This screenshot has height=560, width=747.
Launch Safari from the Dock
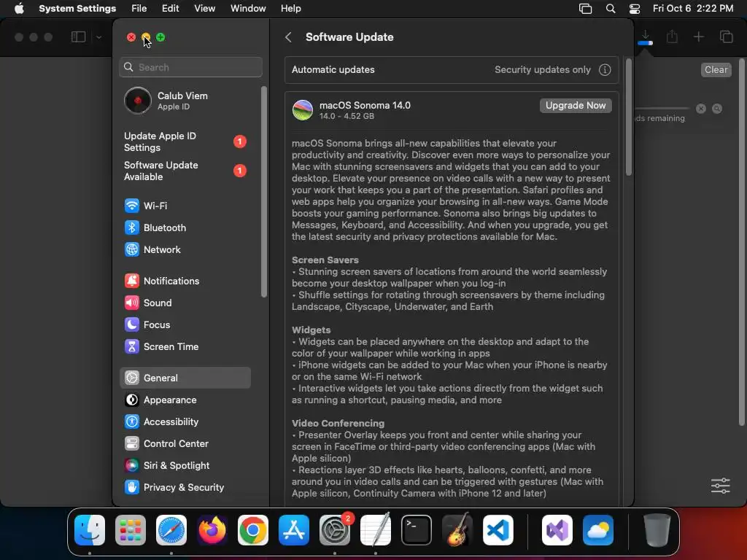(x=171, y=530)
